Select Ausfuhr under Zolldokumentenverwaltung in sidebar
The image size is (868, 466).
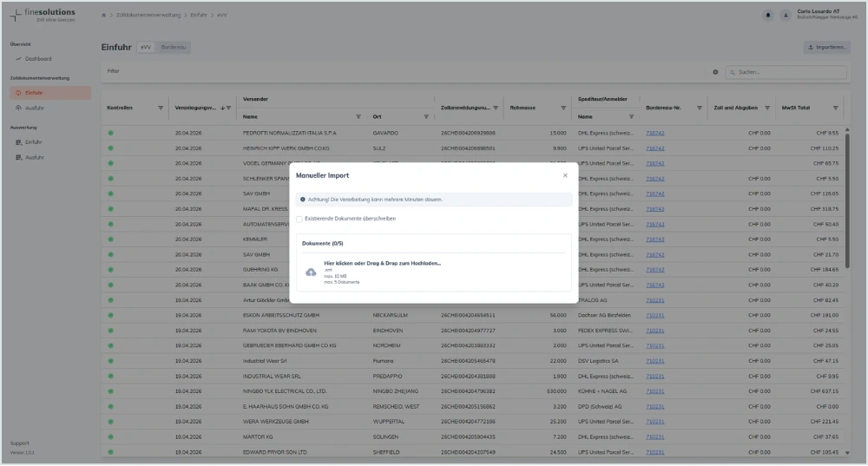35,108
